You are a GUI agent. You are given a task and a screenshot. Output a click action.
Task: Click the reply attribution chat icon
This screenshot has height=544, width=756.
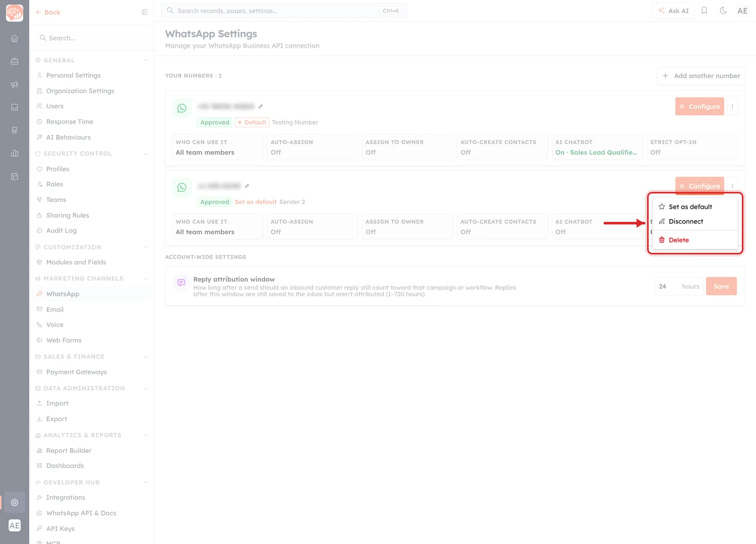tap(181, 283)
